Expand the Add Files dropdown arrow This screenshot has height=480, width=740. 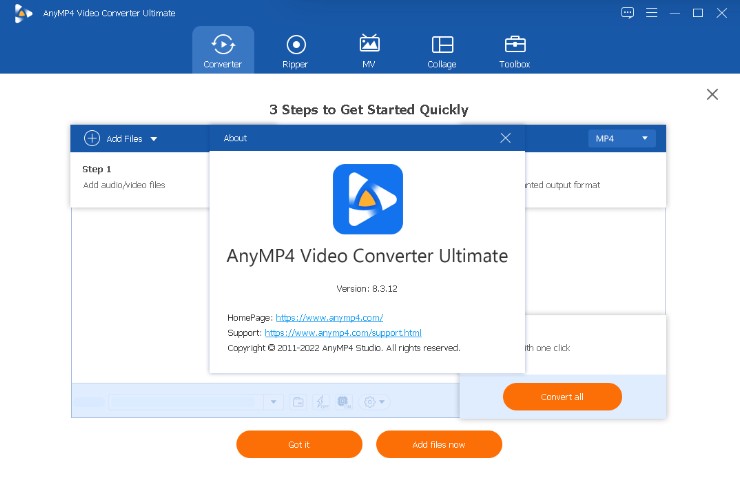[x=153, y=139]
